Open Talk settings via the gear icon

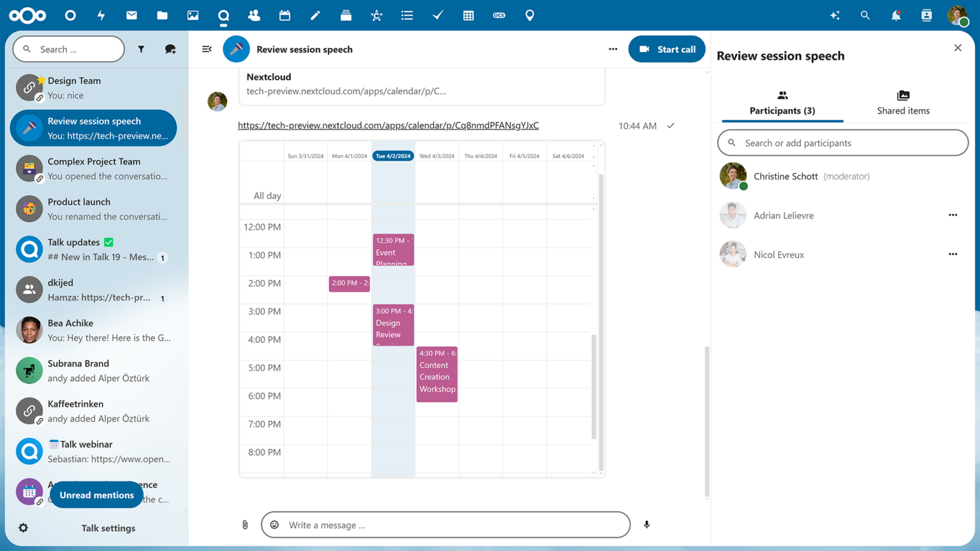click(x=23, y=528)
